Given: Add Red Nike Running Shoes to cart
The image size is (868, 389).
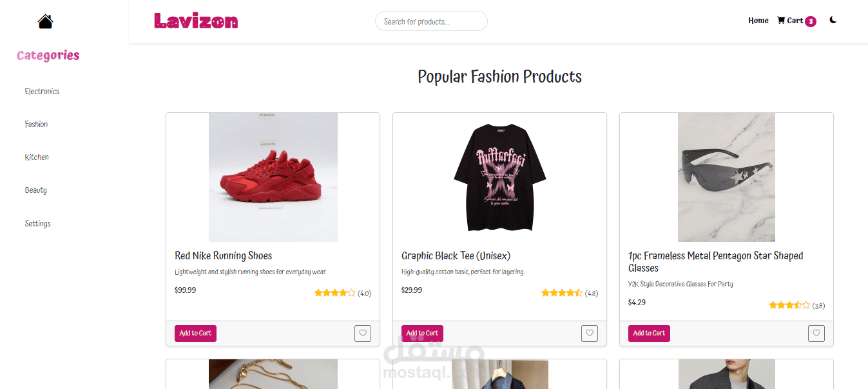Looking at the screenshot, I should 195,334.
